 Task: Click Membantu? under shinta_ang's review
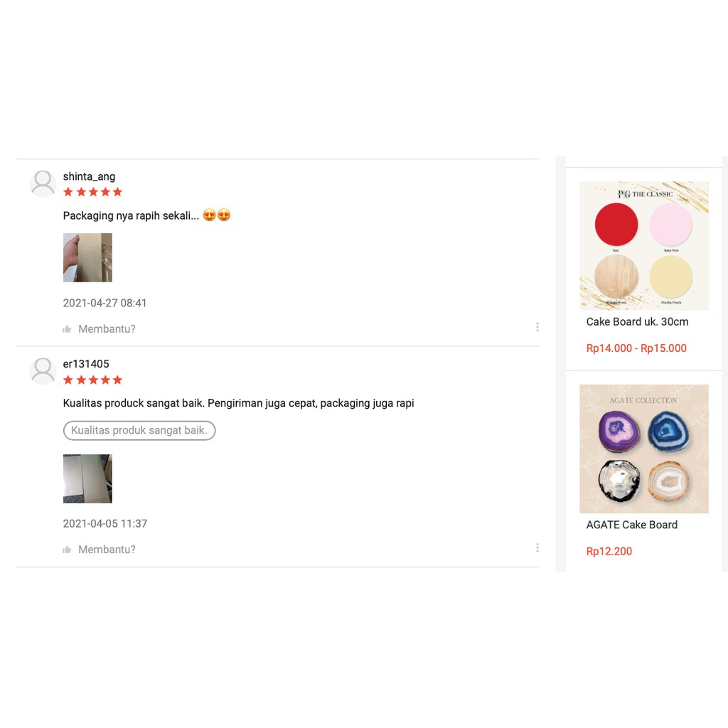point(107,329)
